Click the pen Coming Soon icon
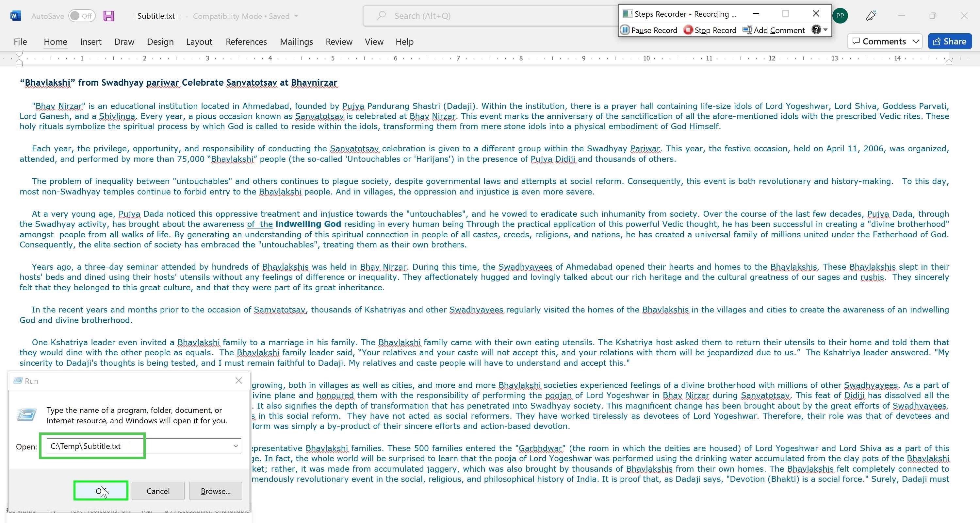Image resolution: width=980 pixels, height=523 pixels. (x=871, y=16)
